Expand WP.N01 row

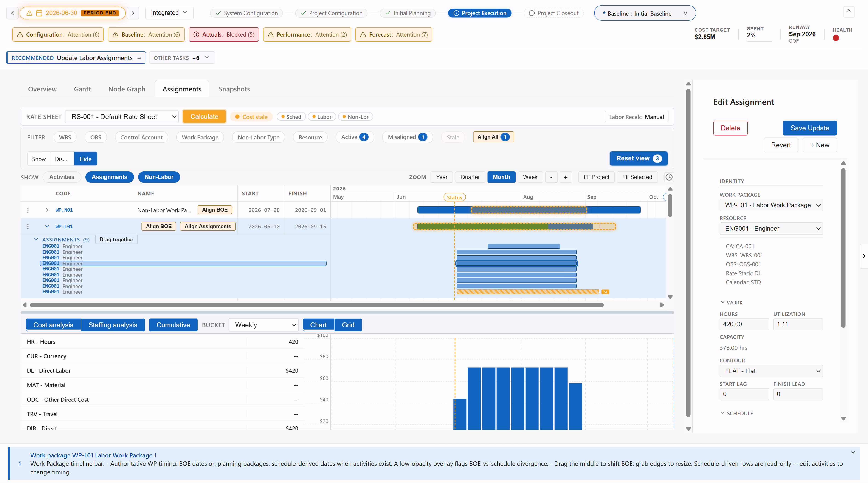[47, 210]
